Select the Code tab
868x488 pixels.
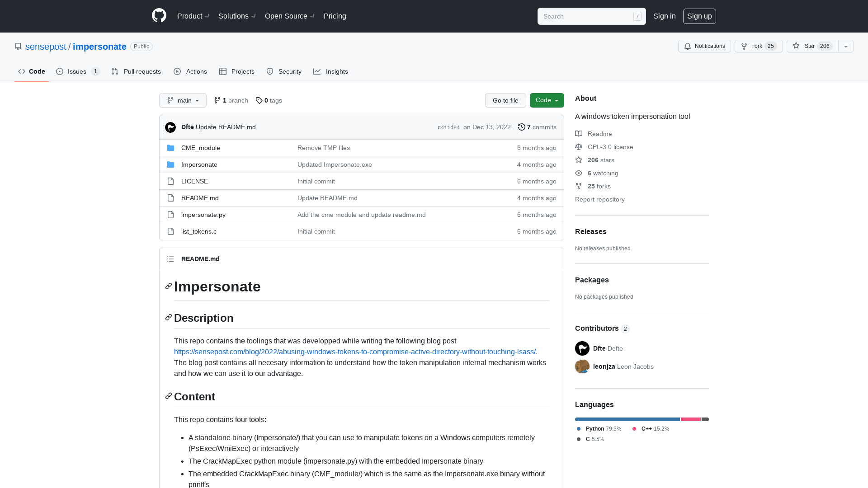(x=32, y=71)
